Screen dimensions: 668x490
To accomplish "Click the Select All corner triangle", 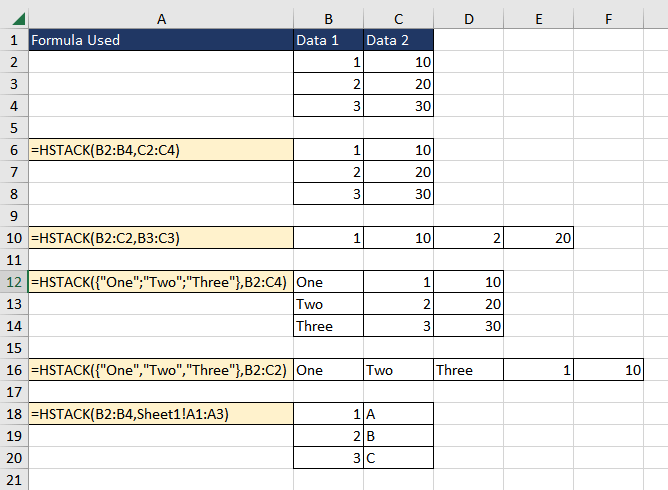I will [x=18, y=19].
